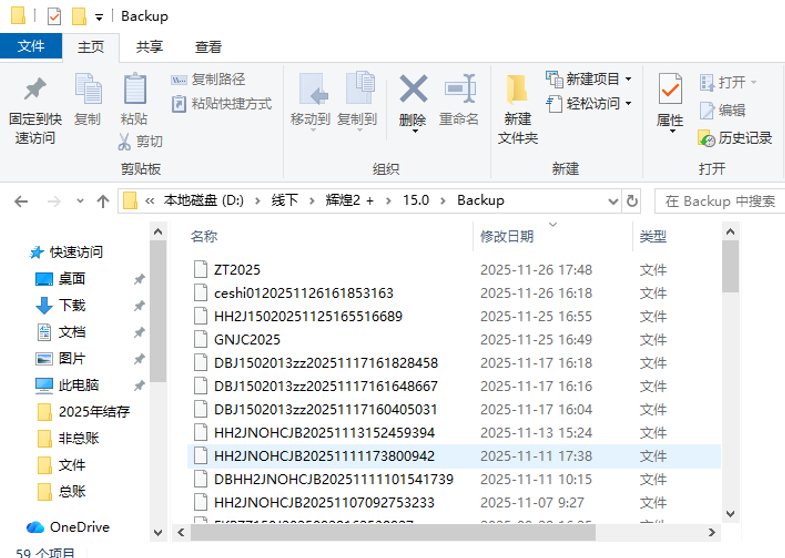Image resolution: width=785 pixels, height=558 pixels.
Task: Open the OneDrive item in sidebar
Action: pyautogui.click(x=79, y=527)
